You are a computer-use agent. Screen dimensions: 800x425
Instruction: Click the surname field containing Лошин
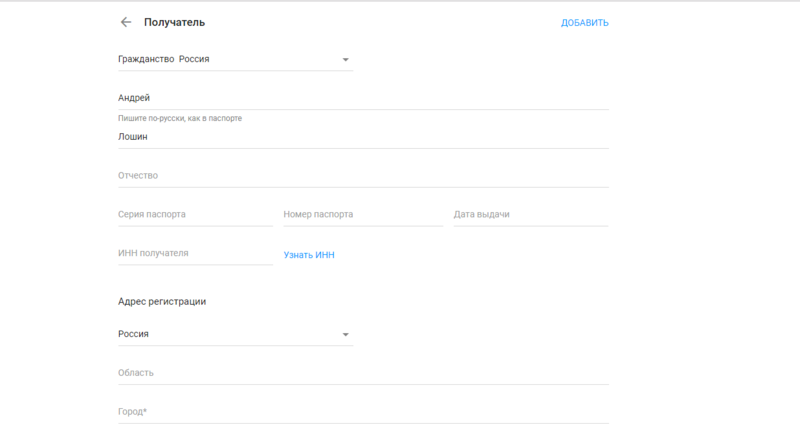(363, 136)
